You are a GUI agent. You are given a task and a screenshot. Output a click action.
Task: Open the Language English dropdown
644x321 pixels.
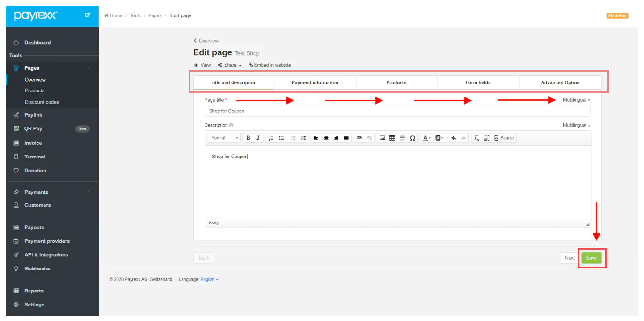[209, 280]
